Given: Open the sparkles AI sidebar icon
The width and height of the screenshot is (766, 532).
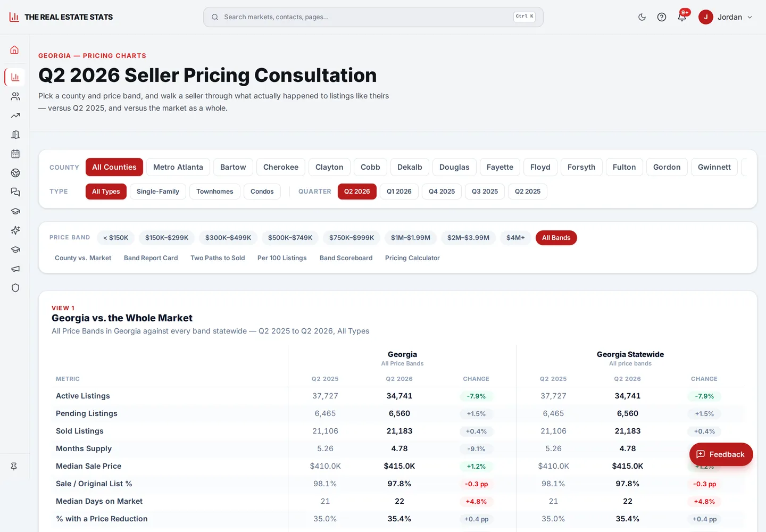Looking at the screenshot, I should coord(15,230).
